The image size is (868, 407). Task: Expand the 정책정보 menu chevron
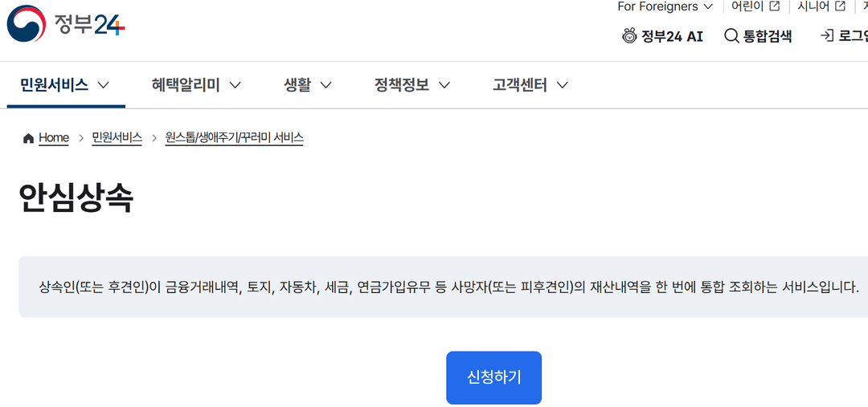[444, 85]
